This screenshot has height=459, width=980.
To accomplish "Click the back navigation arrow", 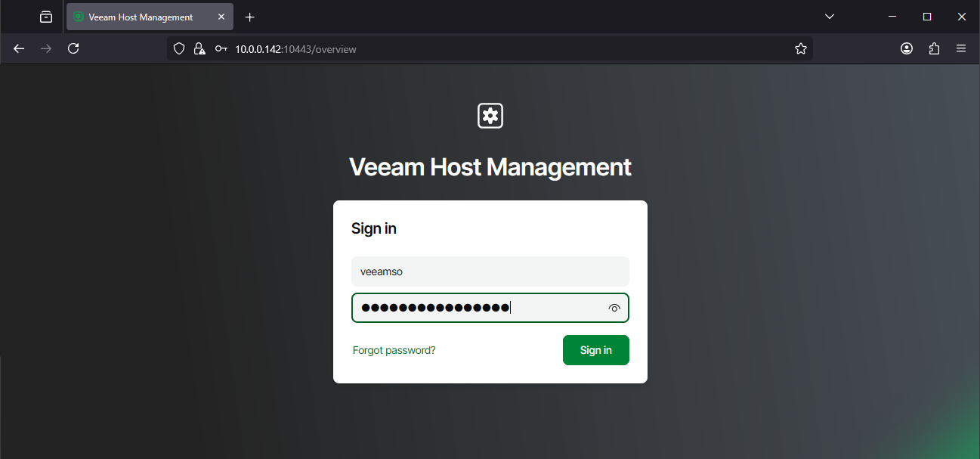I will click(x=18, y=48).
